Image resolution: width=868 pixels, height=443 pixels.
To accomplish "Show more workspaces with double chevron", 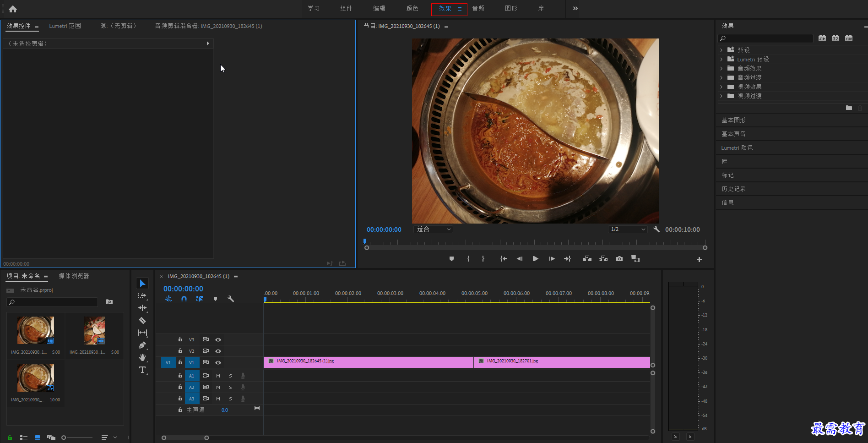I will [x=575, y=8].
